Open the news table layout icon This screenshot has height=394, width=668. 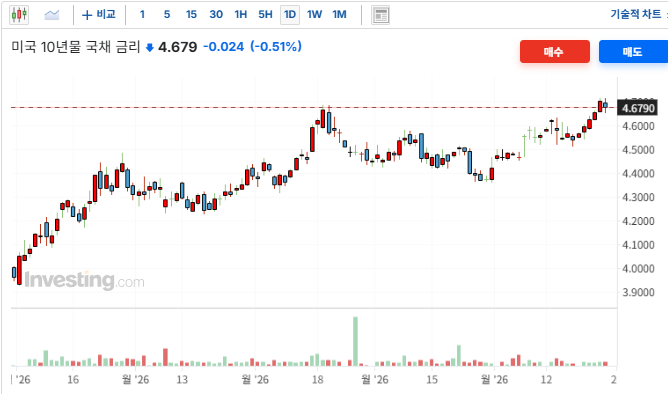click(x=380, y=15)
